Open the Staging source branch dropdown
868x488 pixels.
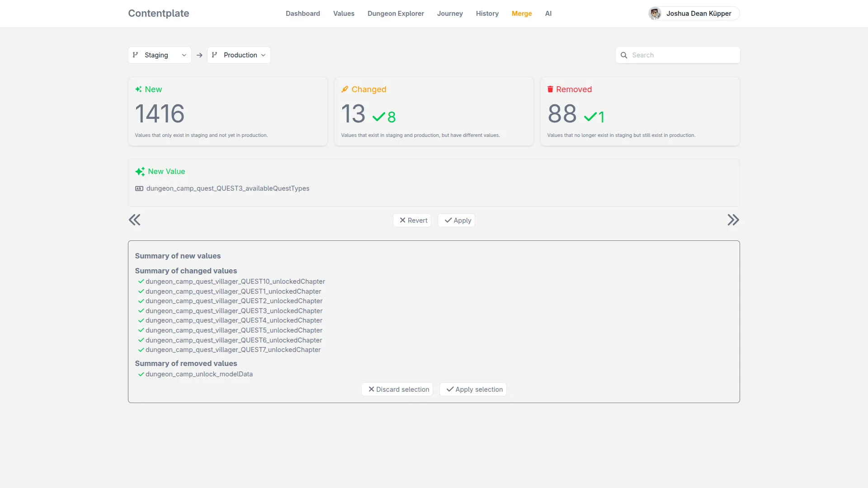160,55
